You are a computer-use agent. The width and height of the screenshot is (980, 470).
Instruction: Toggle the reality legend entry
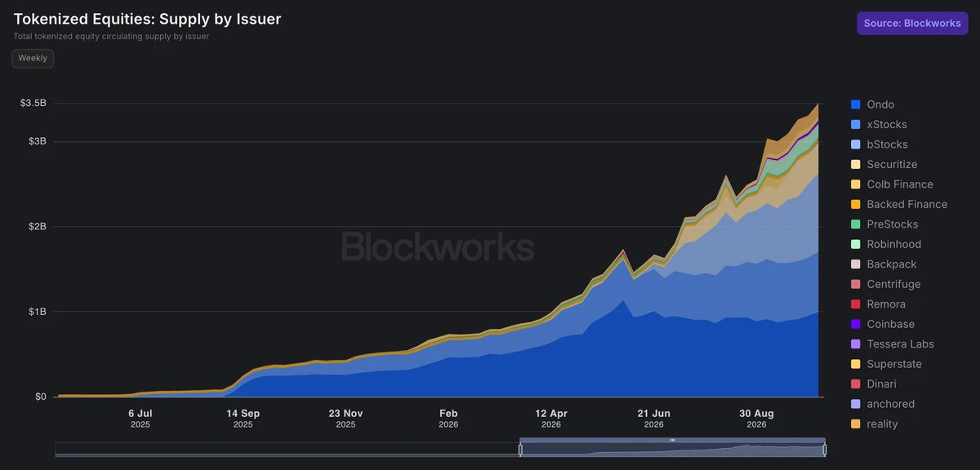point(875,424)
